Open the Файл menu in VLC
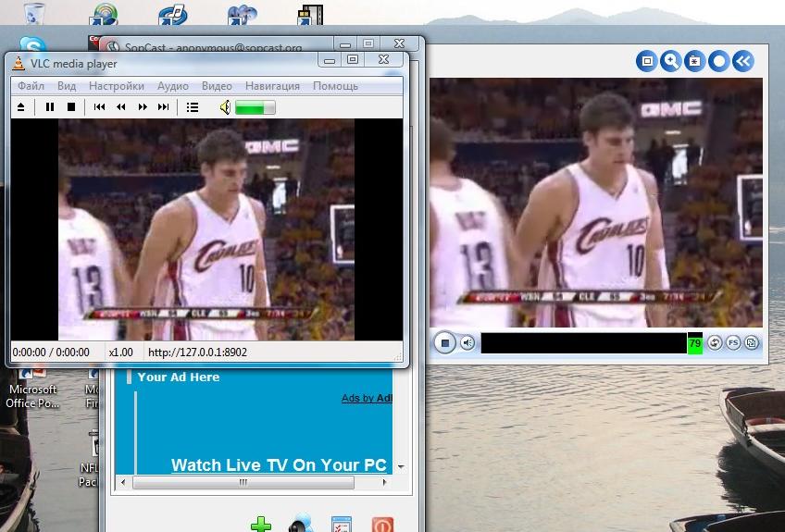This screenshot has height=532, width=785. coord(31,86)
